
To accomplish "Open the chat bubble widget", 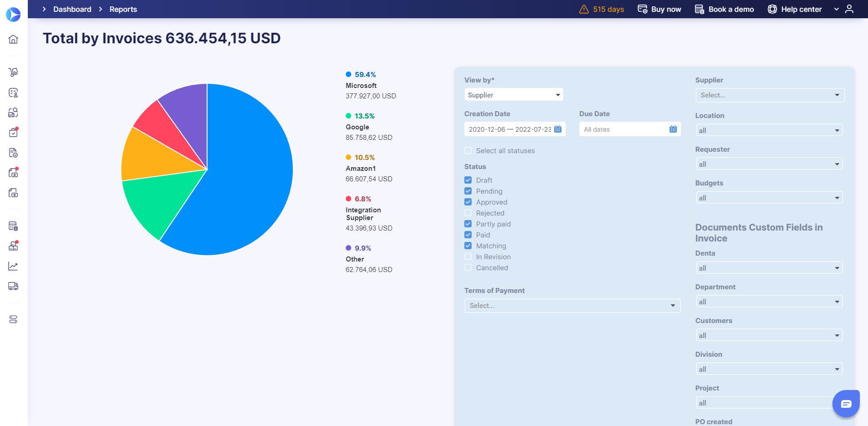I will 846,404.
